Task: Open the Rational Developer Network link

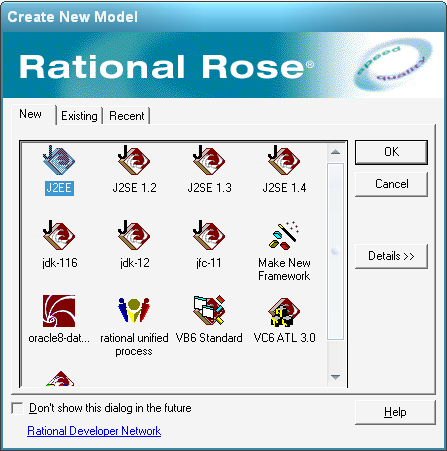Action: tap(94, 431)
